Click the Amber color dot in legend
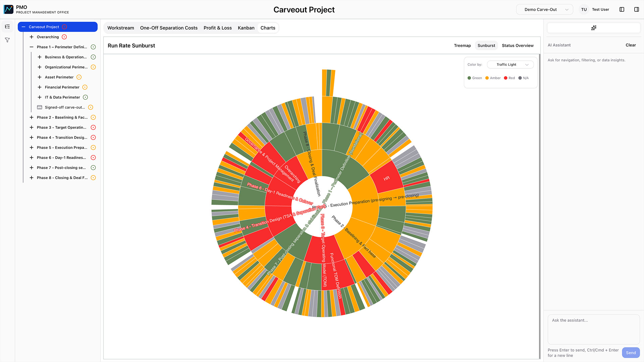The height and width of the screenshot is (362, 644). point(486,78)
